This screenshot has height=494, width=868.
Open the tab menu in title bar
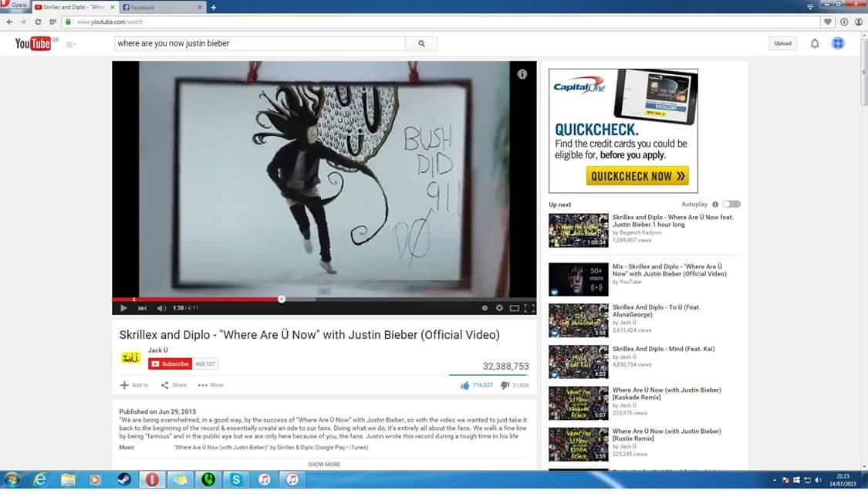point(810,7)
